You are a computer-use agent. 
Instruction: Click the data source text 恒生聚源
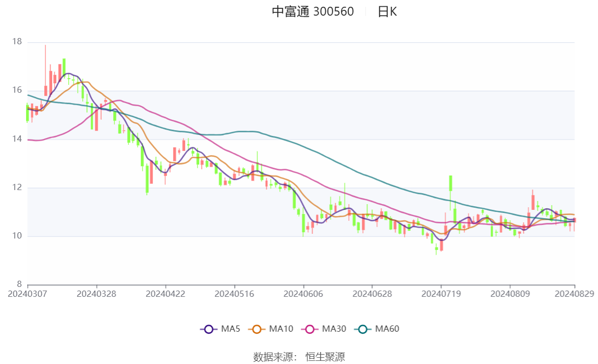pos(325,357)
